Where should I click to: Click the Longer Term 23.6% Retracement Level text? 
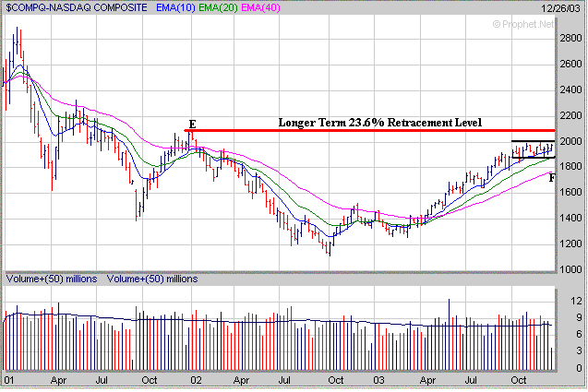coord(379,122)
